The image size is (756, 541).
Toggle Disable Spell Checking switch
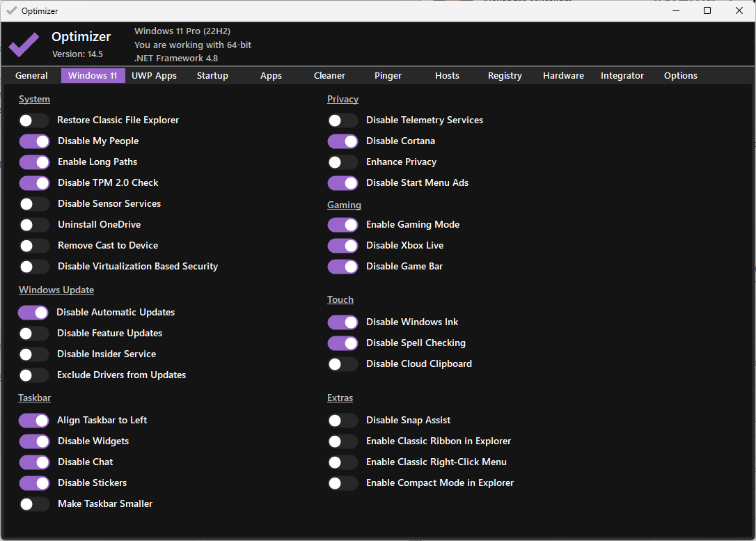pos(342,343)
